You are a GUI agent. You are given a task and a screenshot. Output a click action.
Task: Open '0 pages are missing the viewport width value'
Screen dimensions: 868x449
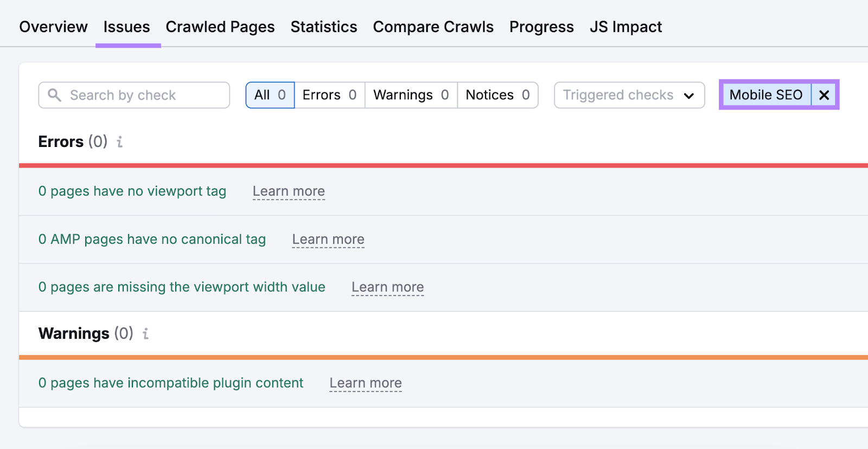pyautogui.click(x=182, y=287)
